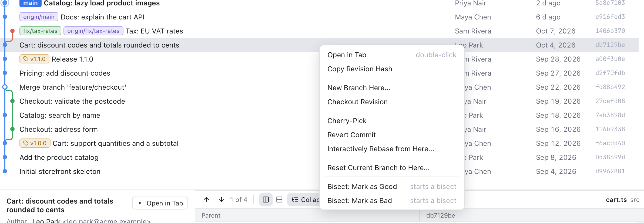
Task: Click the Collapse unchanged regions button
Action: [x=304, y=200]
